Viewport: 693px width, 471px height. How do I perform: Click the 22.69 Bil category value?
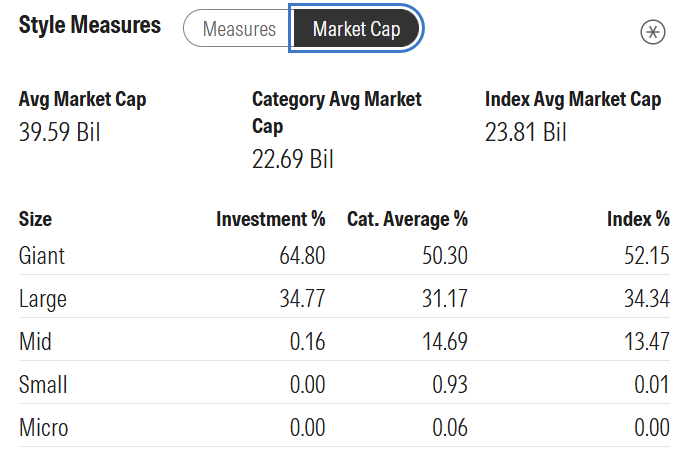click(x=293, y=159)
